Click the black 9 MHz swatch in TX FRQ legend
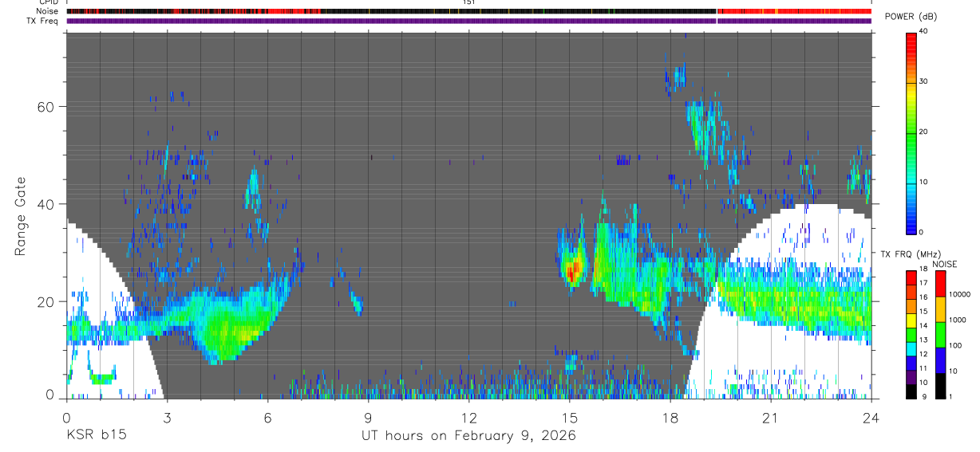This screenshot has width=980, height=452. pyautogui.click(x=911, y=391)
